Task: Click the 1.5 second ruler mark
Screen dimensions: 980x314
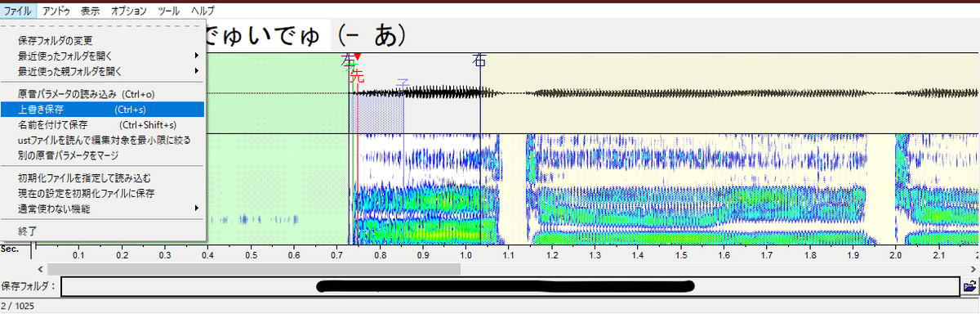Action: [x=681, y=255]
